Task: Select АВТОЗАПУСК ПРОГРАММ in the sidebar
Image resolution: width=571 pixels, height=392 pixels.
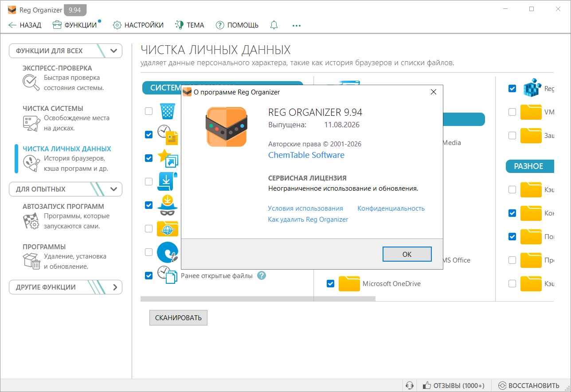Action: 66,216
